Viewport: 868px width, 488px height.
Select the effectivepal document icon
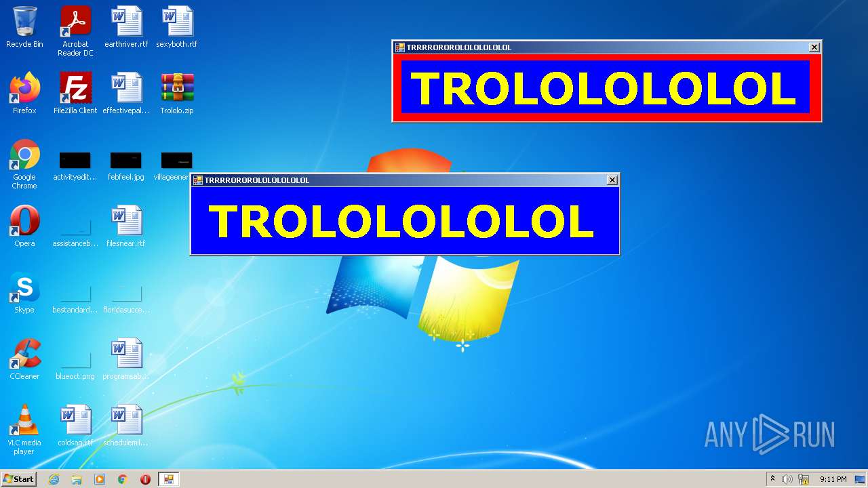[x=126, y=94]
